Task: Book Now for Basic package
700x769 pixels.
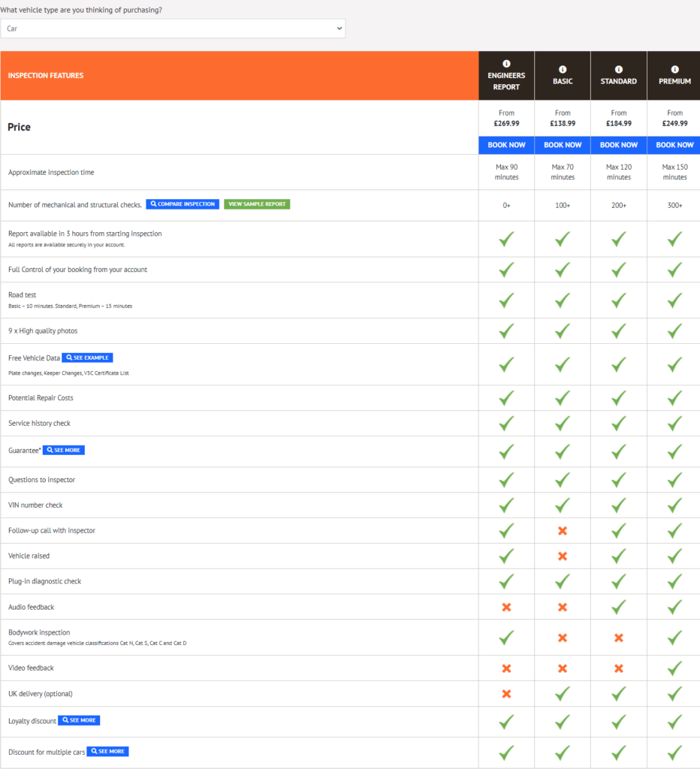Action: click(x=563, y=145)
